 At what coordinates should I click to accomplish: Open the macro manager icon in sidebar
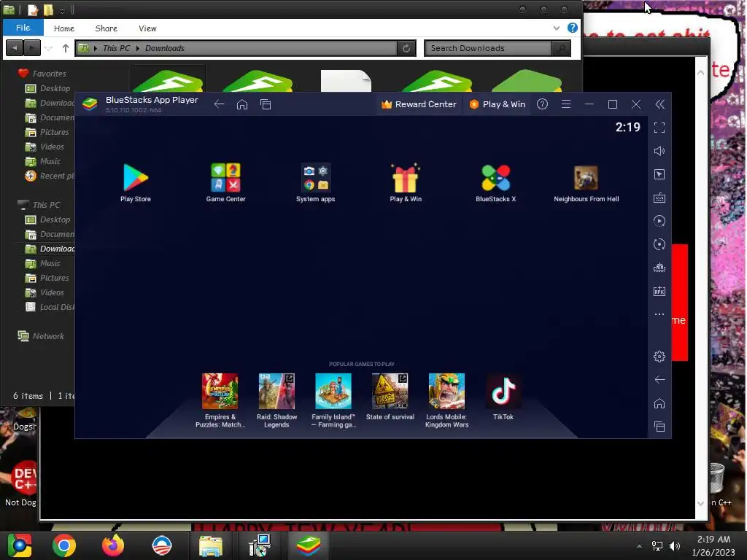coord(659,268)
